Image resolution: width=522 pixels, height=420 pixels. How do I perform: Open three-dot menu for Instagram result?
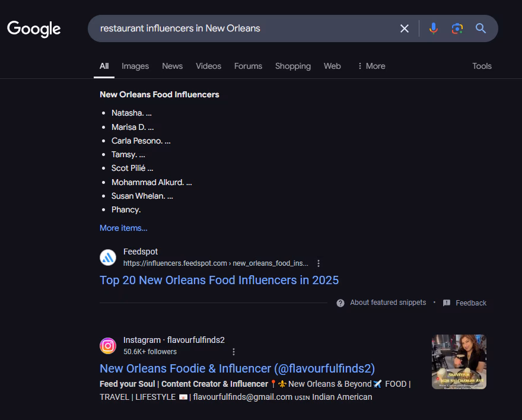tap(234, 352)
